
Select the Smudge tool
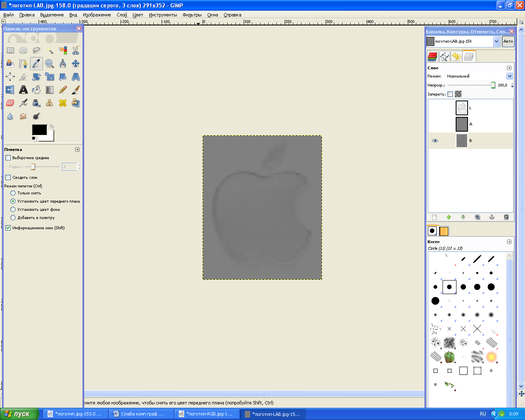pyautogui.click(x=23, y=116)
